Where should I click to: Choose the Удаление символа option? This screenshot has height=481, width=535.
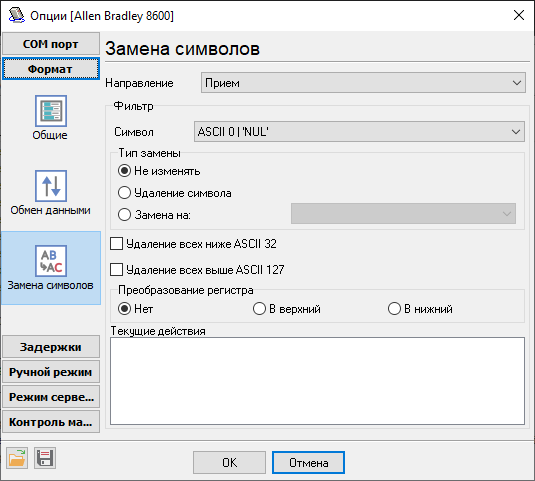pos(124,193)
